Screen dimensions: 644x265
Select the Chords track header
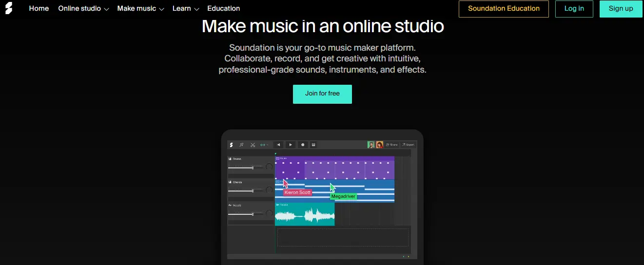point(251,189)
